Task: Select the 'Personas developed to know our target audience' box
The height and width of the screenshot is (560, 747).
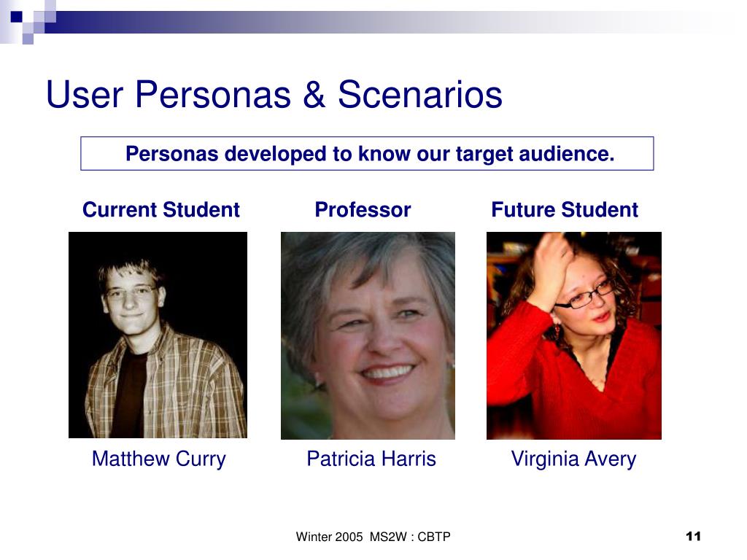Action: 367,153
